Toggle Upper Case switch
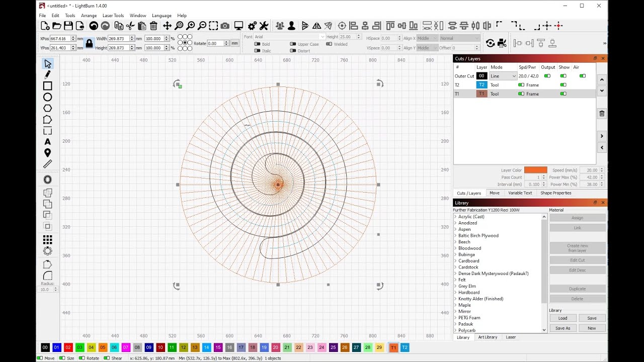Image resolution: width=644 pixels, height=362 pixels. coord(293,44)
